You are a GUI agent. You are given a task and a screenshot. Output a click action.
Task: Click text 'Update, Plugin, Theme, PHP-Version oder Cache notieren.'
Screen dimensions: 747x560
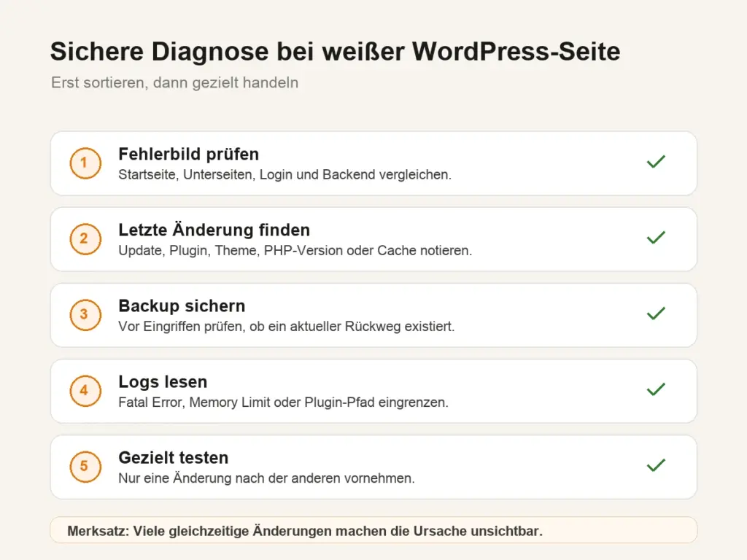295,251
